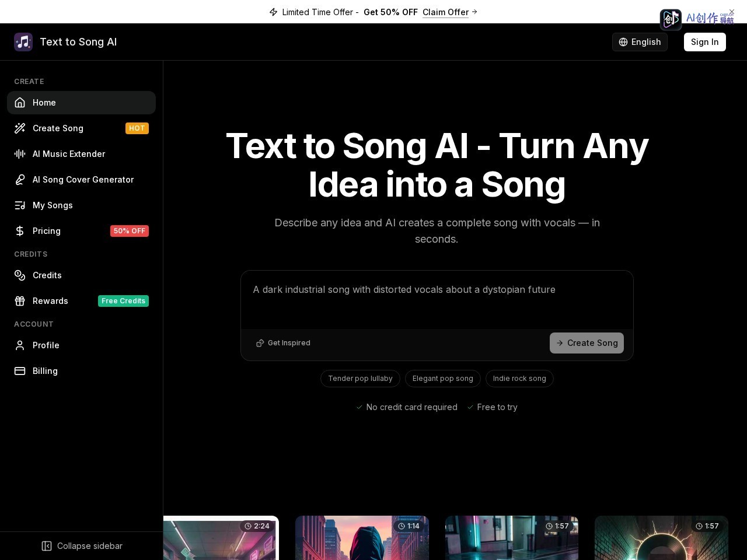Open the song thumbnail with duration 2:24
The image size is (747, 560).
coord(221,538)
